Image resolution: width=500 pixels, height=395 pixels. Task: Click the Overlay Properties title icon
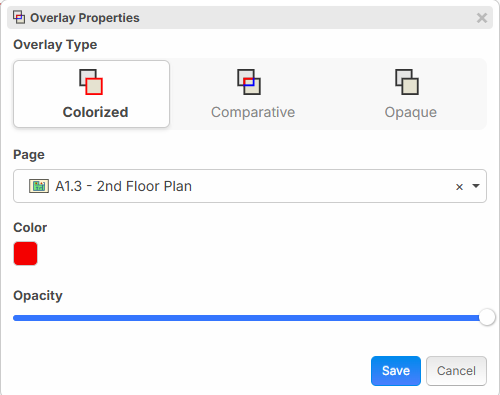coord(19,17)
